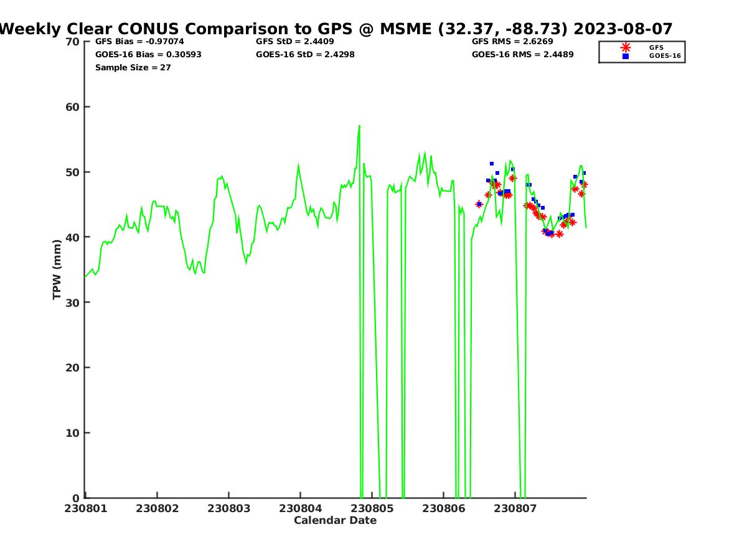Click the Calendar Date x-axis label
The width and height of the screenshot is (747, 560).
[x=335, y=520]
